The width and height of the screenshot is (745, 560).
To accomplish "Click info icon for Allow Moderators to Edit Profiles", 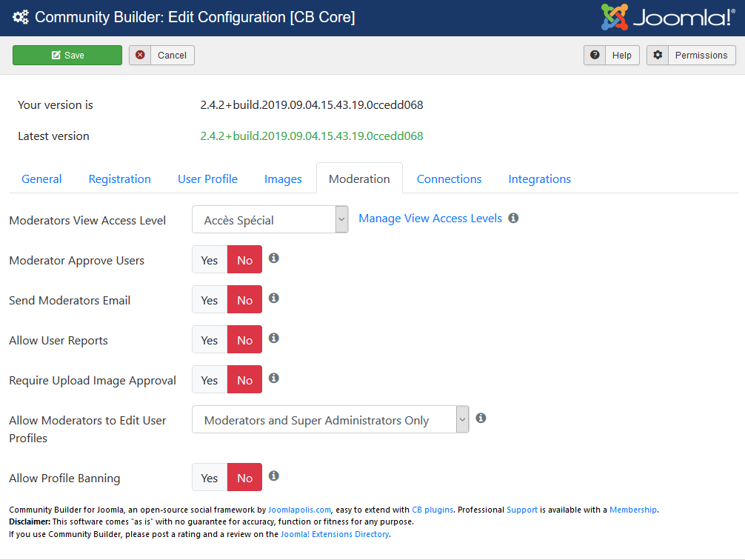I will point(481,417).
